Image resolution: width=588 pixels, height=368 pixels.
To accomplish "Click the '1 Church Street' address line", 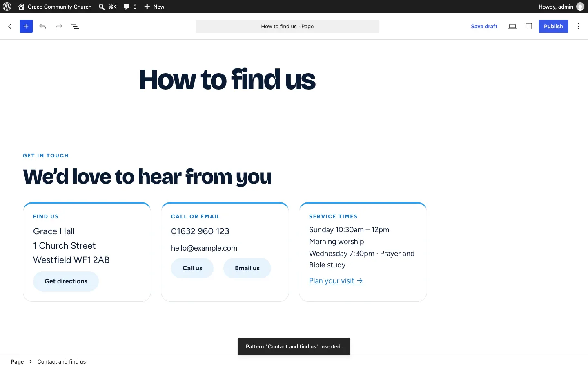I will click(x=65, y=246).
